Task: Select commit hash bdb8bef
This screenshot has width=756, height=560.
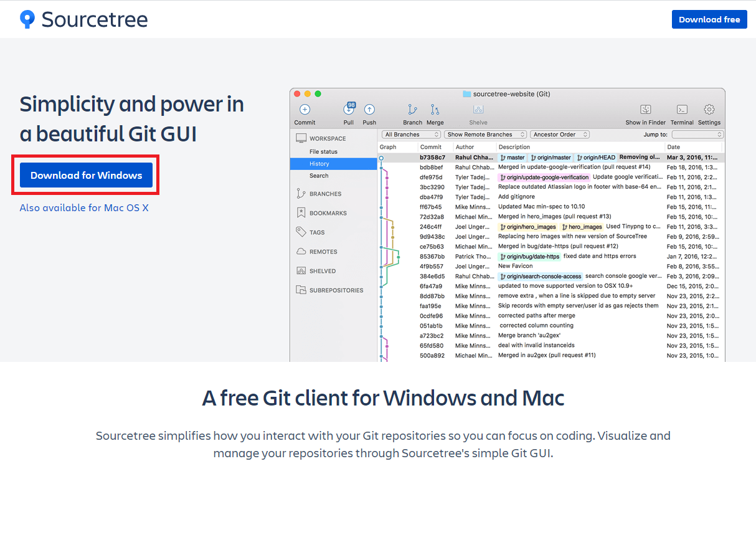Action: click(x=431, y=168)
